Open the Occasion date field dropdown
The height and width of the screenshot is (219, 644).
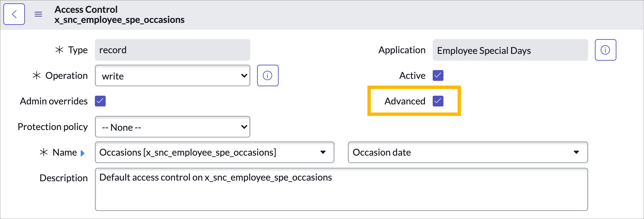(468, 152)
